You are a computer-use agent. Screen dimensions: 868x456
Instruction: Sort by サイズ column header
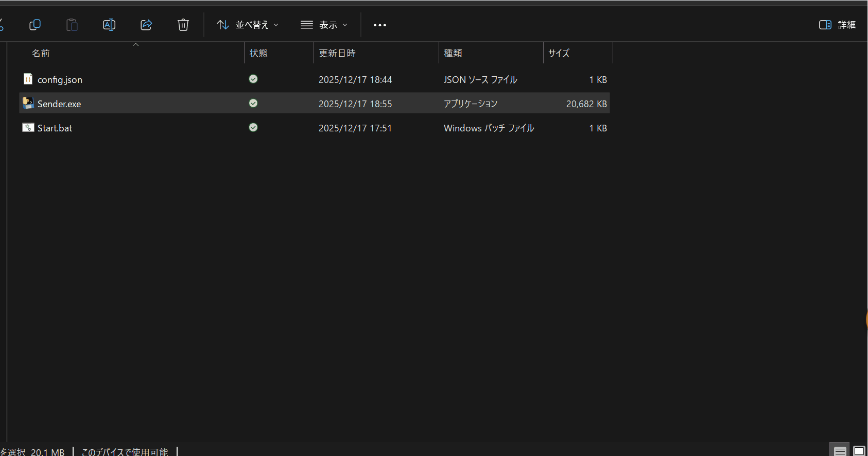pos(559,53)
